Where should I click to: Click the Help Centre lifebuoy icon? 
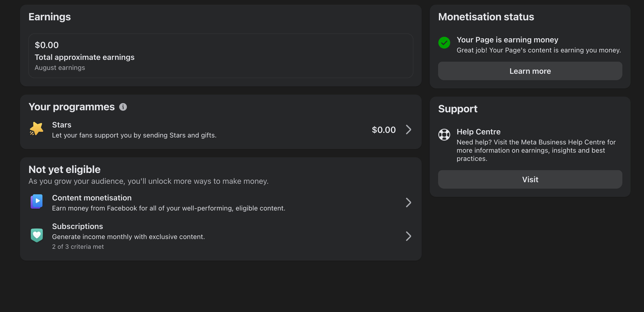coord(444,135)
